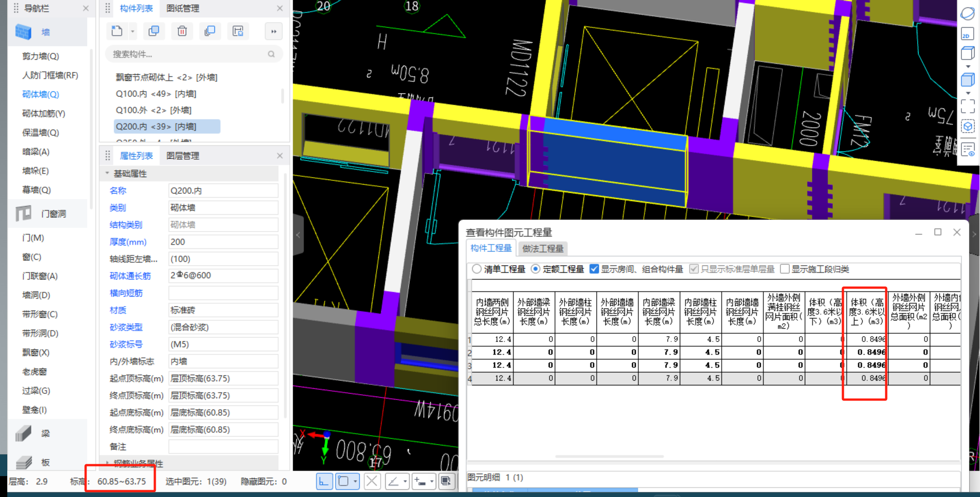Click the last status bar display icon
Viewport: 980px width, 497px height.
[446, 481]
